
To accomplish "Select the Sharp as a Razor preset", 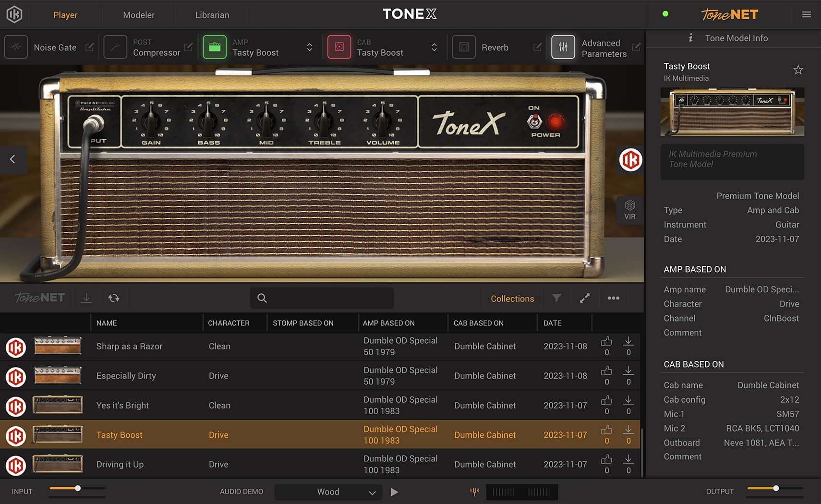I will 320,346.
